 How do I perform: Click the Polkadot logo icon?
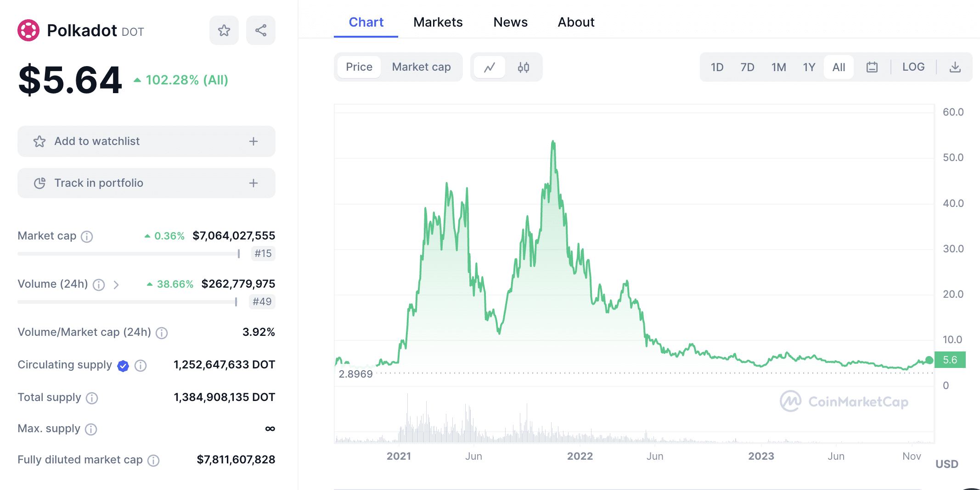tap(28, 30)
